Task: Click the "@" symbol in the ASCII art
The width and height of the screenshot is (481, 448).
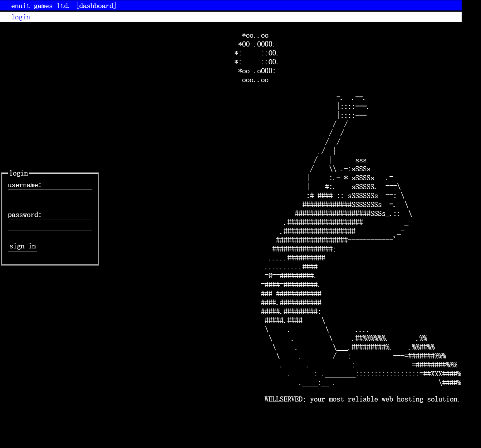Action: click(270, 276)
